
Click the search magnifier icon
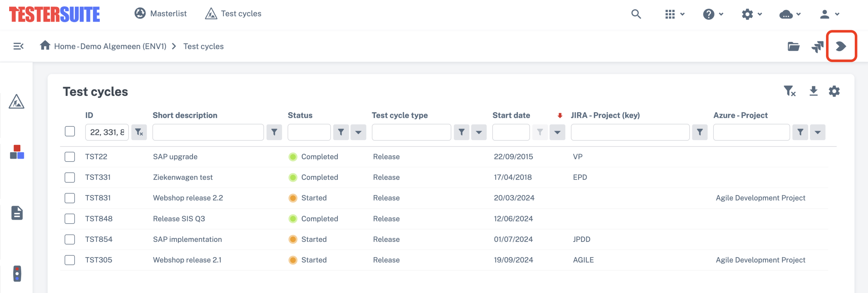(x=636, y=14)
